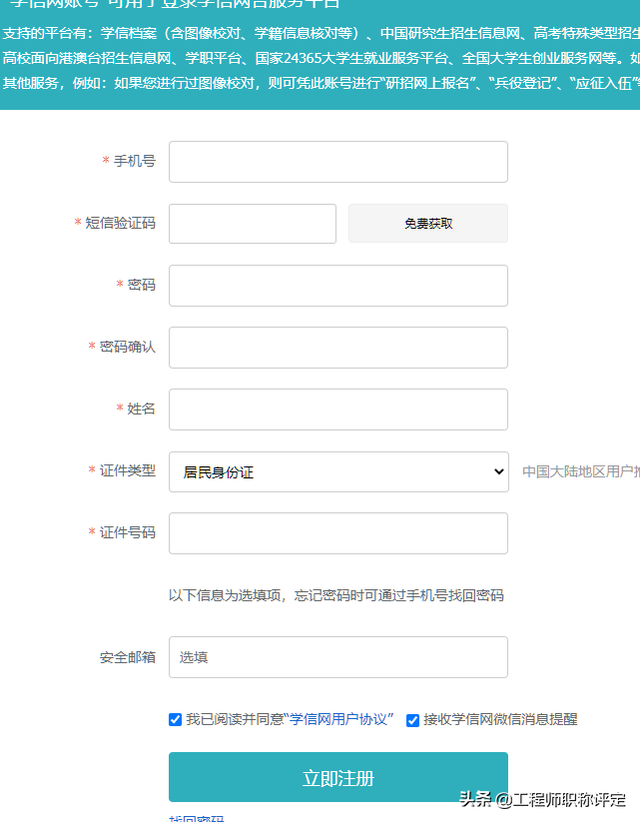Screen dimensions: 640x822
Task: Click the 免费获取 button
Action: click(428, 224)
